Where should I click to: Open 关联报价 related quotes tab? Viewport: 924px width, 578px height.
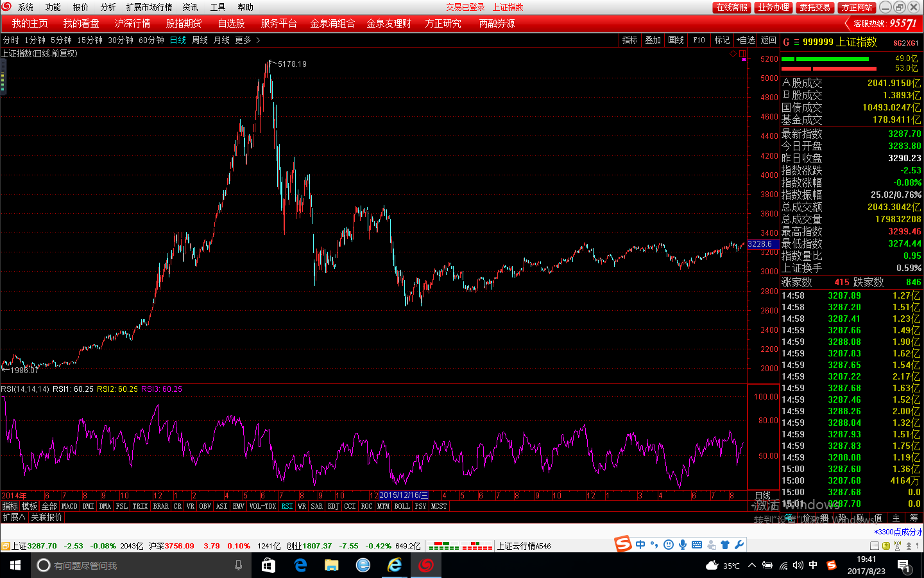(47, 517)
